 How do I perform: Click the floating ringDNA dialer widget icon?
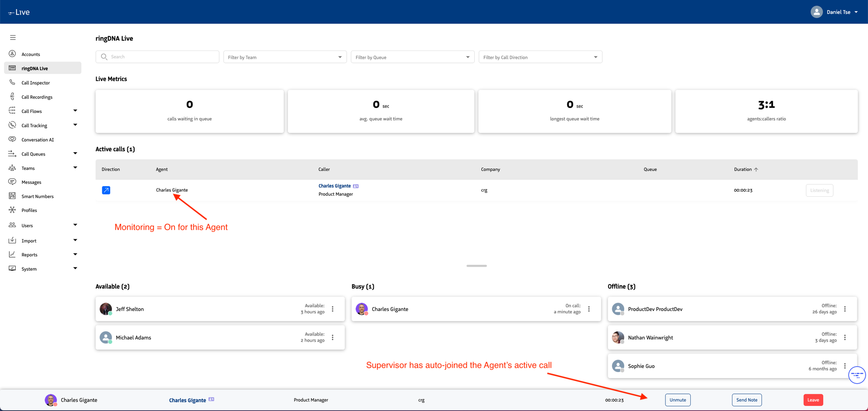[857, 375]
